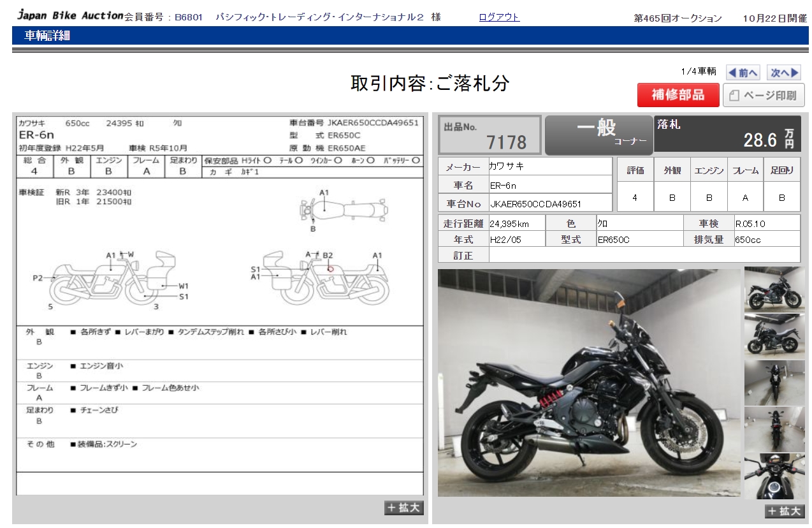Click the left-side bike damage diagram

click(113, 279)
